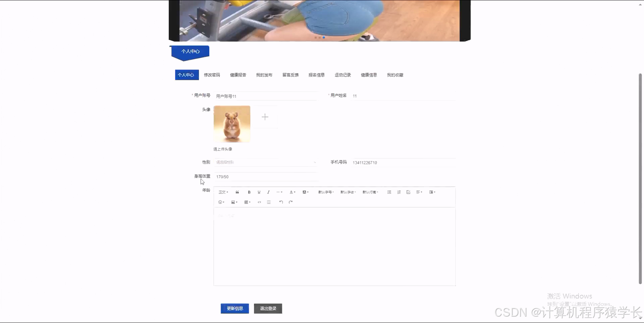Toggle italic formatting
The width and height of the screenshot is (644, 323).
[x=268, y=192]
